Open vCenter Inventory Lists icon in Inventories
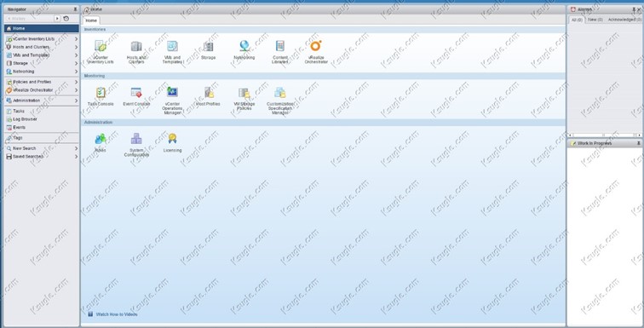The height and width of the screenshot is (328, 644). click(x=101, y=46)
